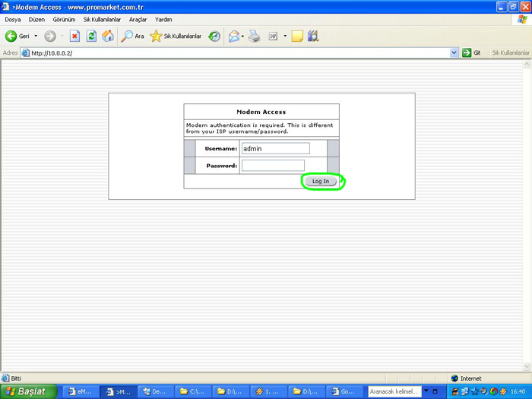Screen dimensions: 532x399
Task: Open the Başlat start menu
Action: coord(29,391)
